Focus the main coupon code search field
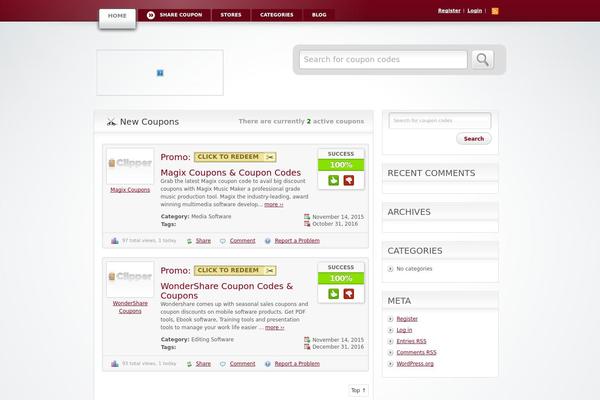600x400 pixels. tap(383, 60)
